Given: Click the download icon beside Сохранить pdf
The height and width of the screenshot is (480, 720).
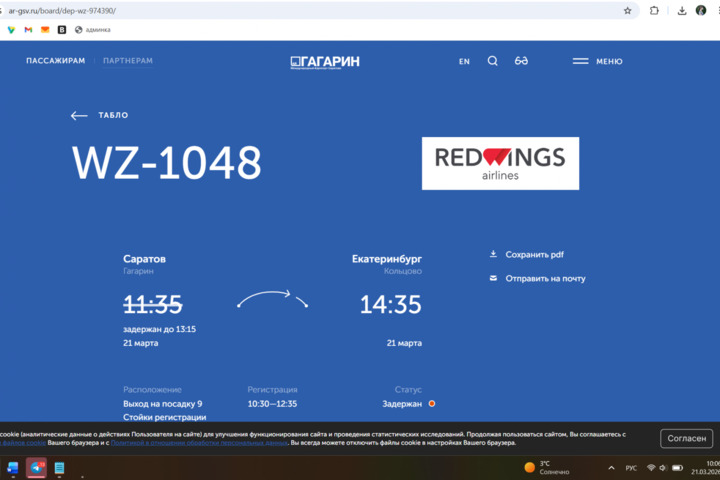Looking at the screenshot, I should click(493, 254).
